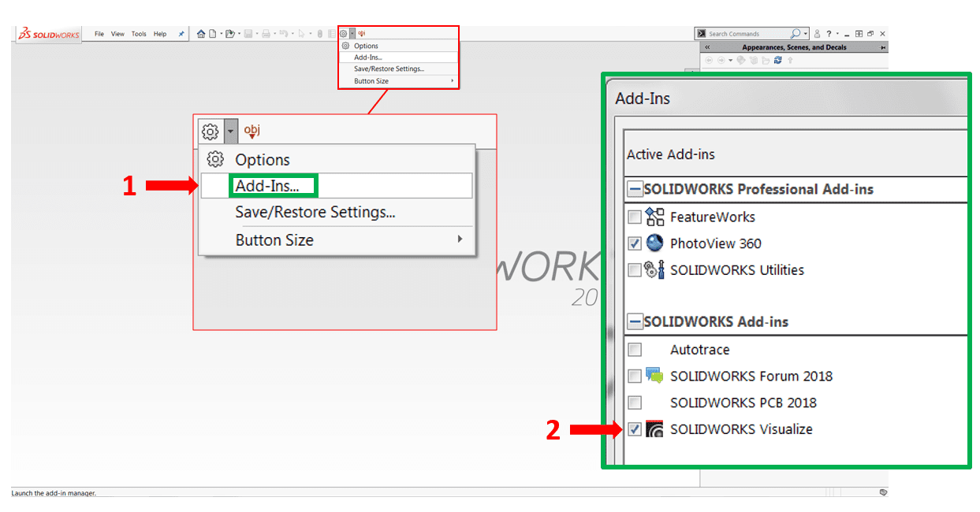Click the Active Add-ins column header
The height and width of the screenshot is (512, 980).
click(671, 154)
